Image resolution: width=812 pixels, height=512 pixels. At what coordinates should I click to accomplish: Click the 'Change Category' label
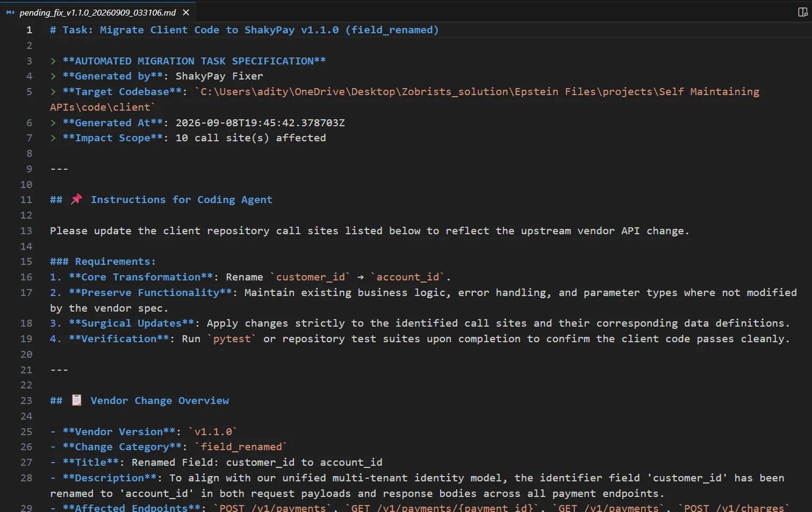[122, 447]
